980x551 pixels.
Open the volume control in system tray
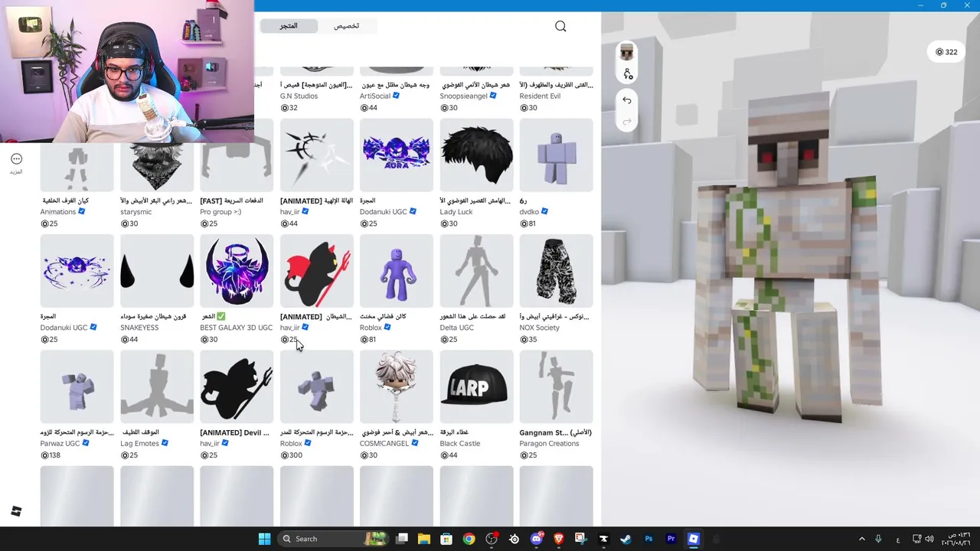tap(929, 539)
